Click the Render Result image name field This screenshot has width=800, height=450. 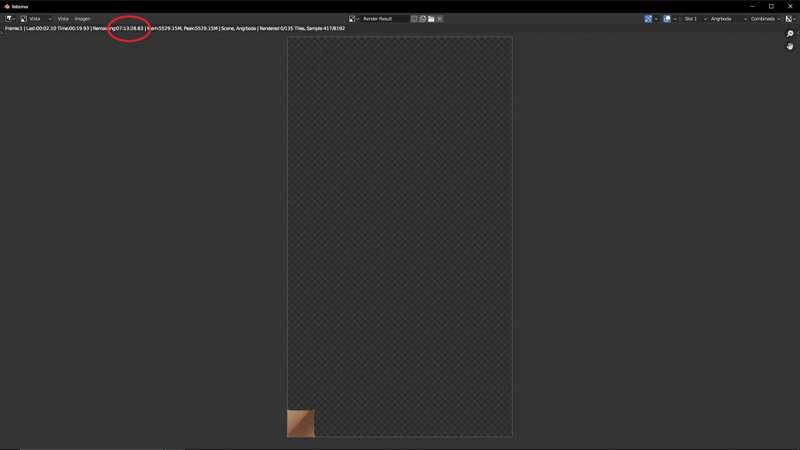(x=385, y=19)
